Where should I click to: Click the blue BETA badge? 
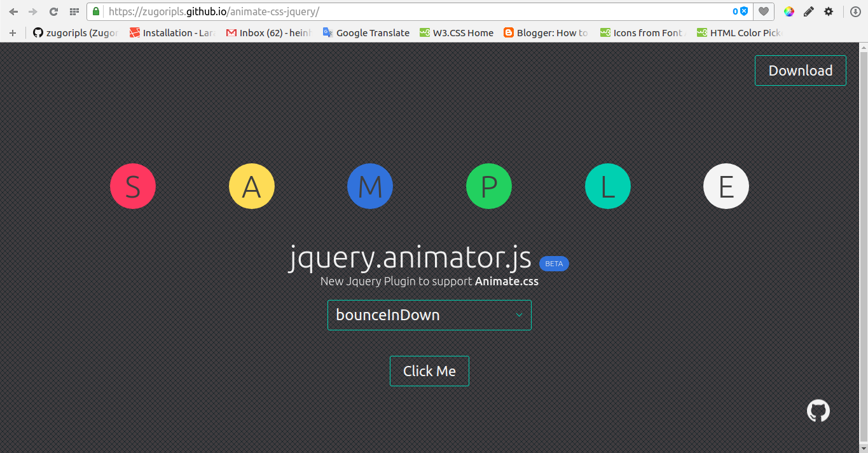pyautogui.click(x=554, y=264)
